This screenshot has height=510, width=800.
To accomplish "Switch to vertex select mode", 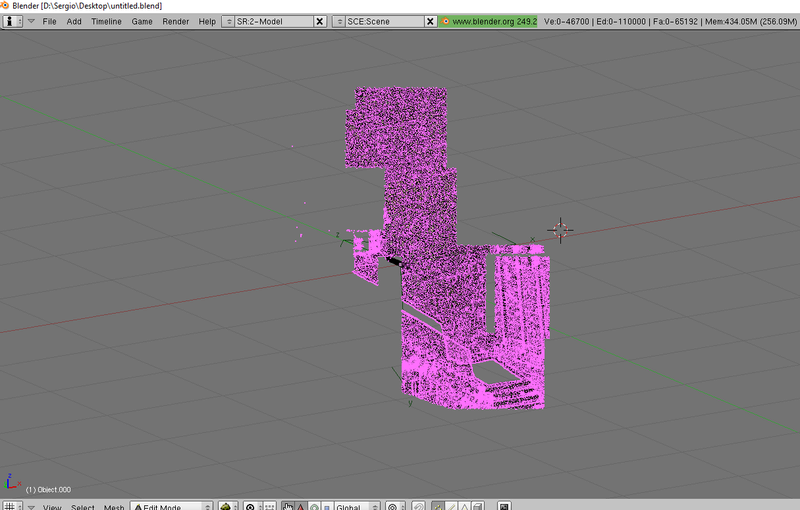I will click(x=438, y=506).
